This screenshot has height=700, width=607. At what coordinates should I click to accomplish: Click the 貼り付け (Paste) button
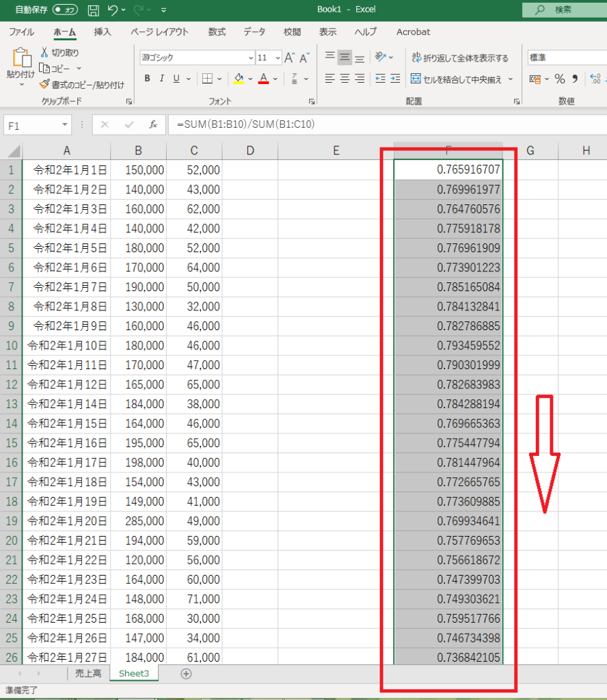pos(21,66)
